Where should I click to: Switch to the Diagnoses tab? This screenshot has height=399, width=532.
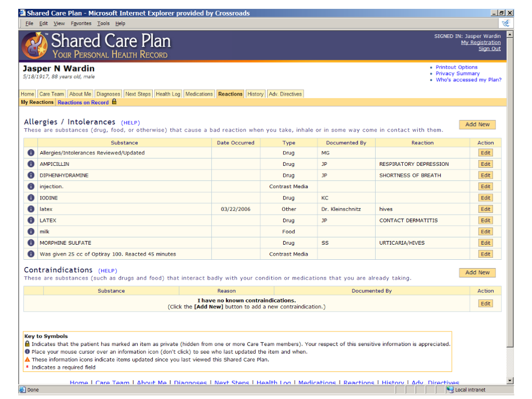[x=108, y=94]
